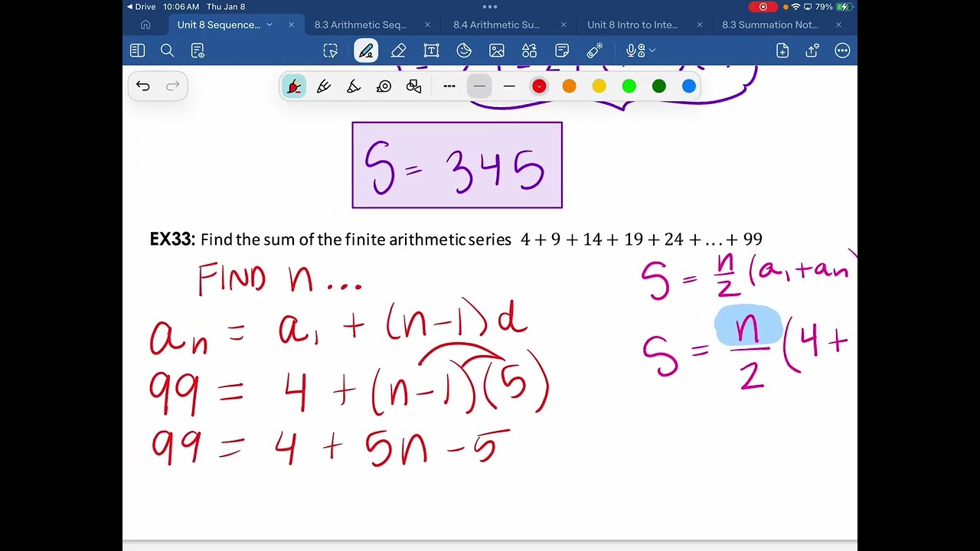
Task: Open the selected red color dropdown
Action: coord(539,86)
